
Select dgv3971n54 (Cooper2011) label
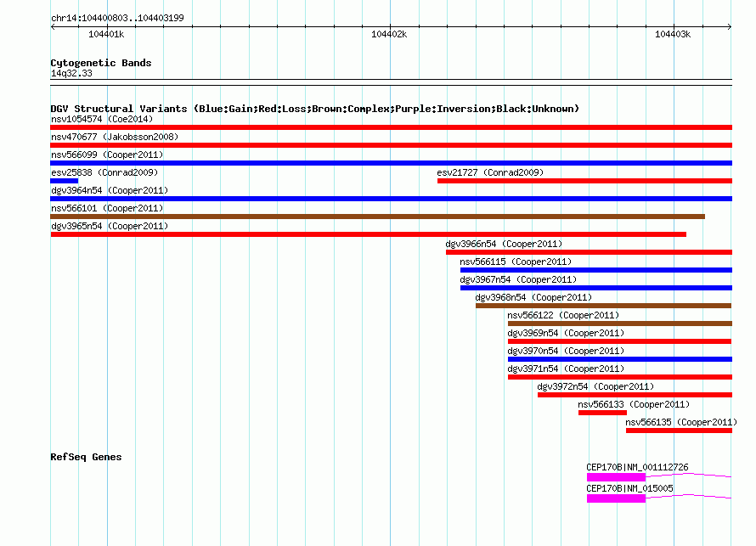(566, 369)
